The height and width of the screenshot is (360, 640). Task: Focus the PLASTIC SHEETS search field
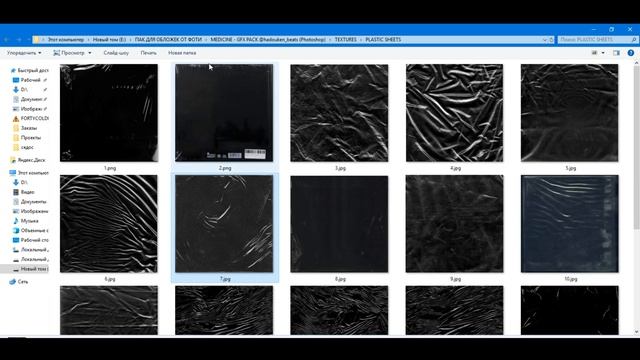[594, 40]
